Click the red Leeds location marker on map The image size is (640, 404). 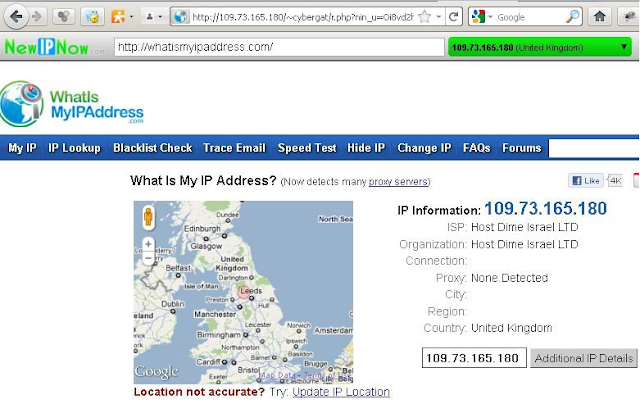[243, 292]
